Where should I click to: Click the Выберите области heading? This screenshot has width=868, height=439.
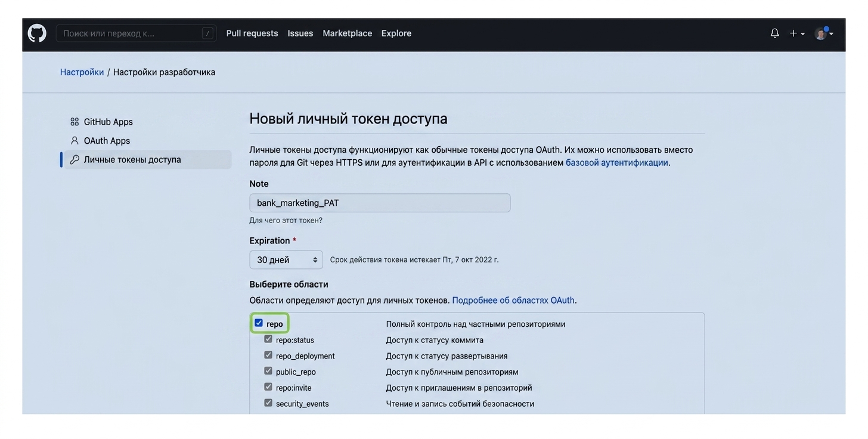[289, 285]
